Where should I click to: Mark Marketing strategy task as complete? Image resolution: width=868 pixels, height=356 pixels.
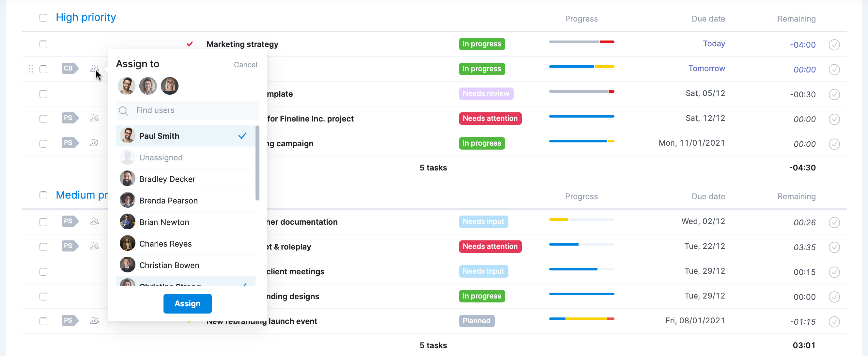tap(834, 44)
